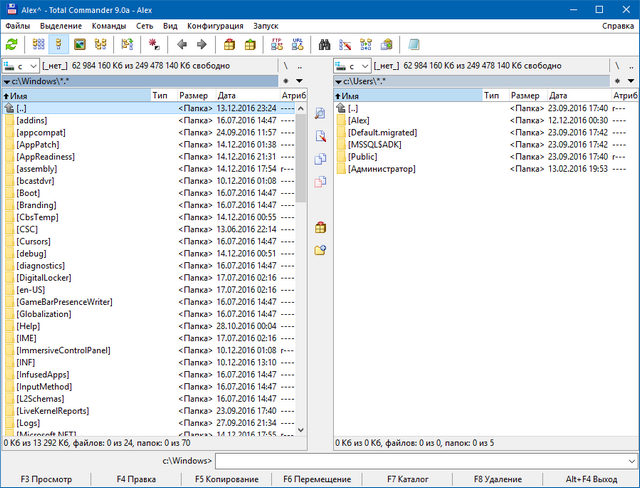
Task: Click the FTP connect toolbar icon
Action: pos(277,44)
